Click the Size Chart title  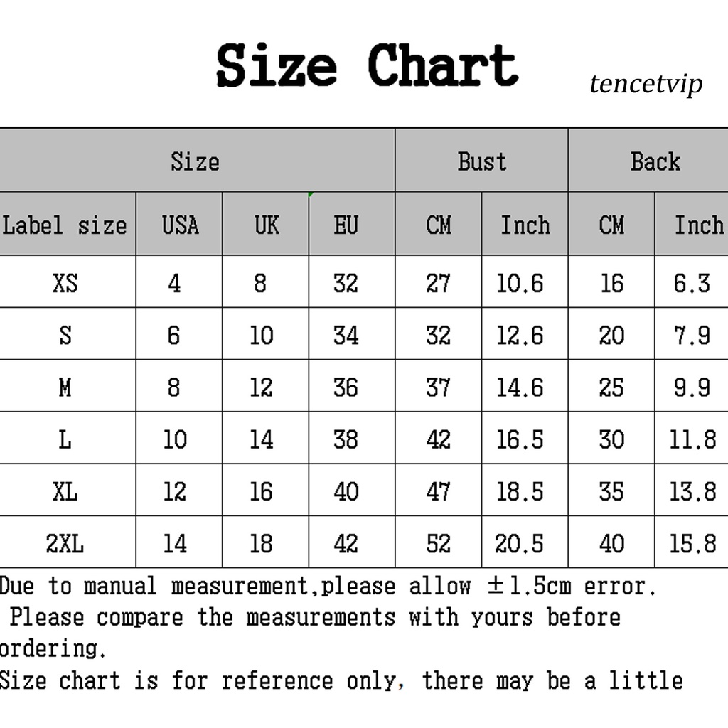(366, 65)
